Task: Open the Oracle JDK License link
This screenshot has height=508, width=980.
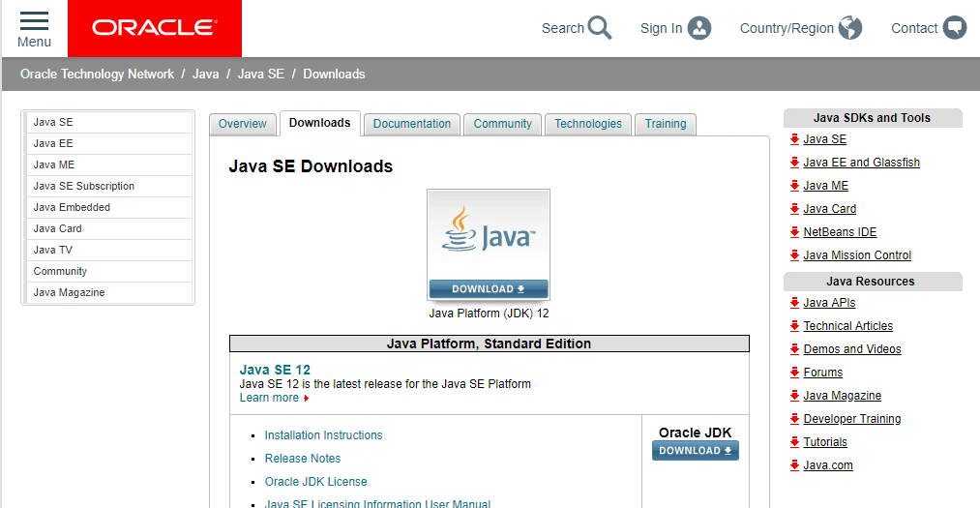Action: tap(315, 481)
